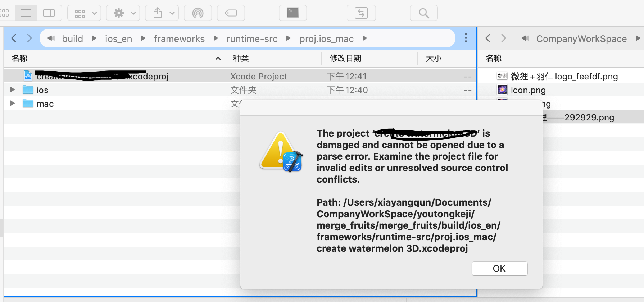Viewport: 644px width, 302px height.
Task: Click OK in the error dialog
Action: pos(499,269)
